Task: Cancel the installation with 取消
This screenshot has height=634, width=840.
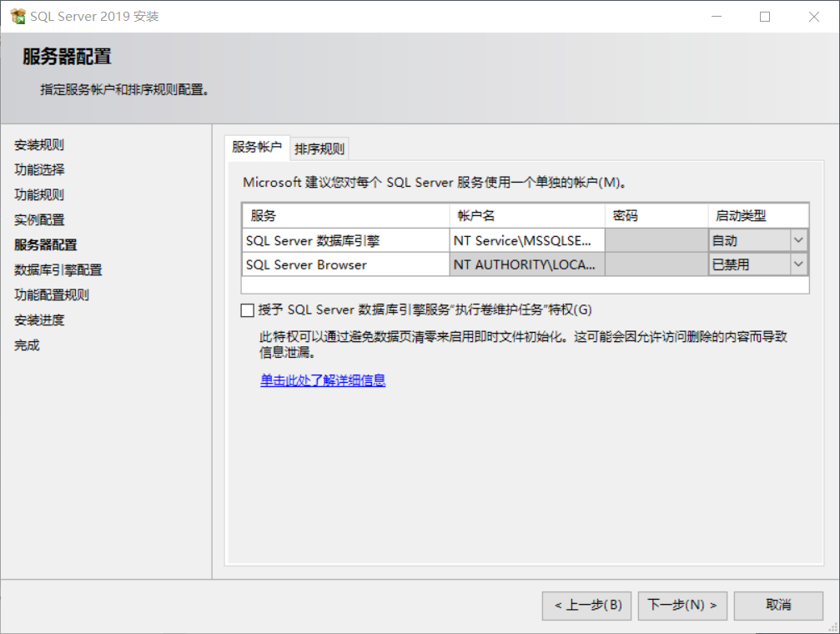Action: 778,606
